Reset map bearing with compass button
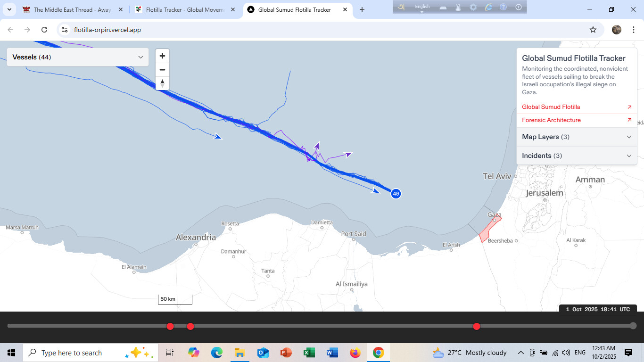Viewport: 644px width, 362px height. (x=162, y=83)
